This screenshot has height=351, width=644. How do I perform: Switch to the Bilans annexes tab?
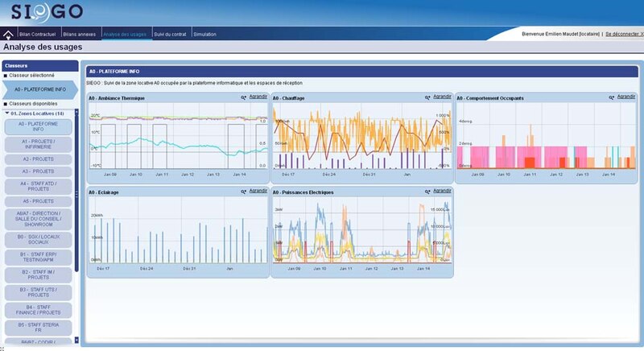(x=80, y=35)
